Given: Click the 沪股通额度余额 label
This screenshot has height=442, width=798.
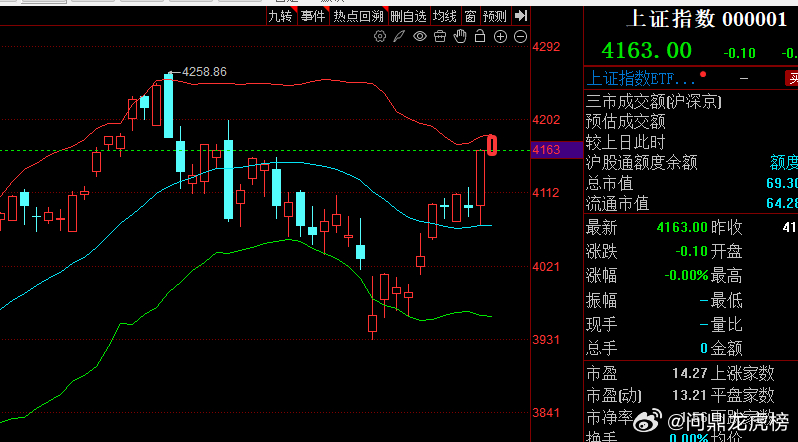Looking at the screenshot, I should pos(641,163).
